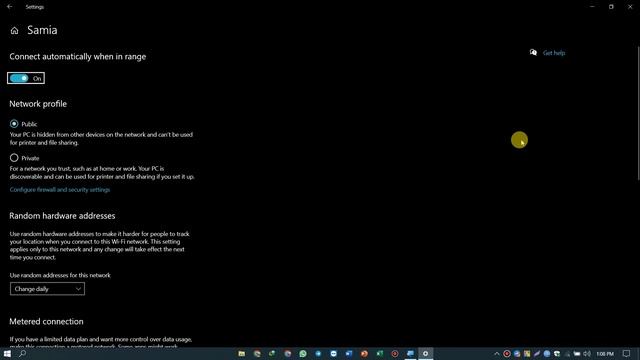640x360 pixels.
Task: Open the Wi-Fi network tray icon
Action: (x=567, y=353)
